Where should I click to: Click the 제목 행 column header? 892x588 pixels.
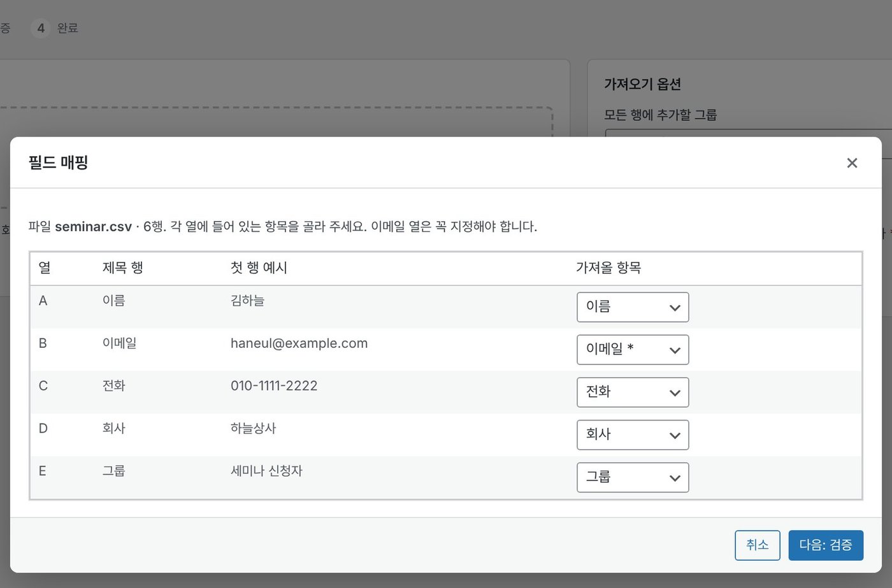point(122,268)
